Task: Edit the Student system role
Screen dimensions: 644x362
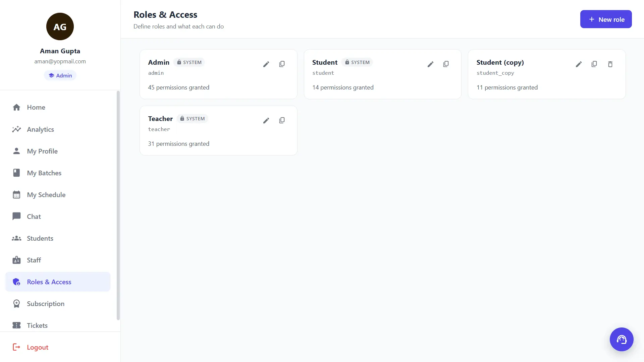Action: click(430, 64)
